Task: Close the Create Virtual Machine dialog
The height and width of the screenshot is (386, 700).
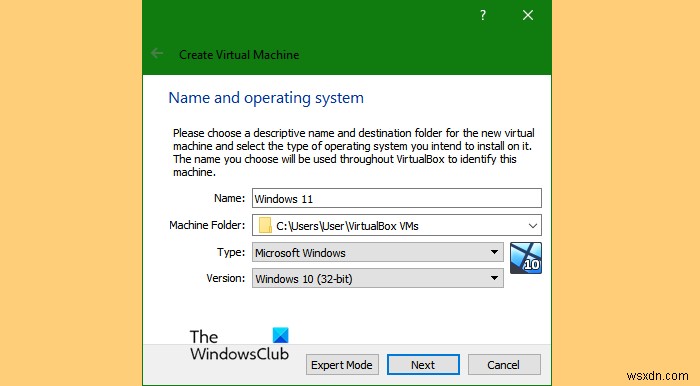Action: click(528, 16)
